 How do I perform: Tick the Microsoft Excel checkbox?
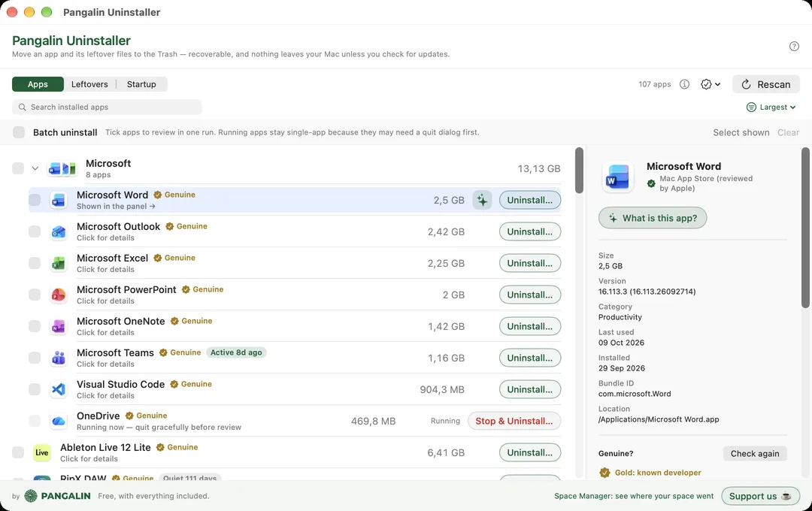[x=35, y=263]
